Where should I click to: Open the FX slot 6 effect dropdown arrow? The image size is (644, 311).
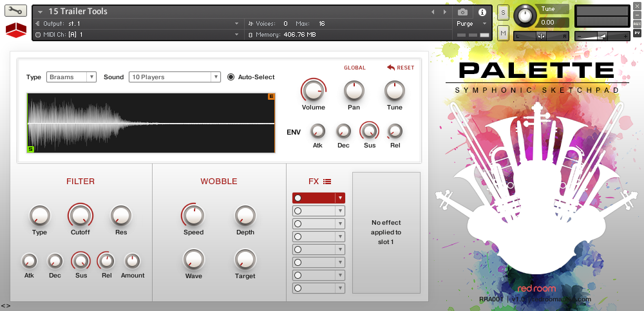(340, 262)
